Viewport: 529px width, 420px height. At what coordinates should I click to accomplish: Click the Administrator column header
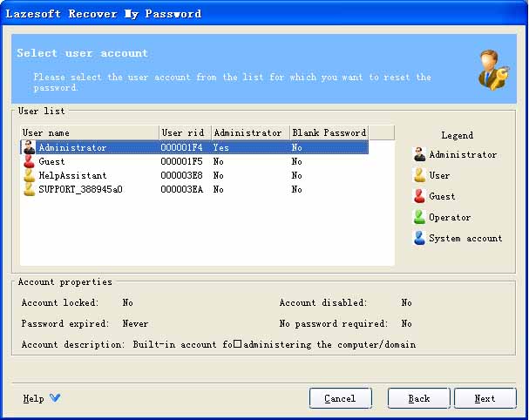249,132
